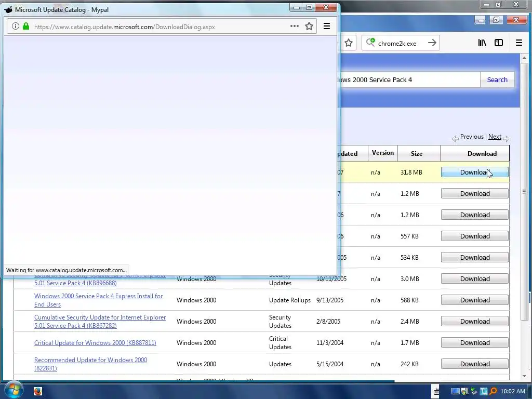
Task: Open site information icon in popup address bar
Action: point(15,26)
